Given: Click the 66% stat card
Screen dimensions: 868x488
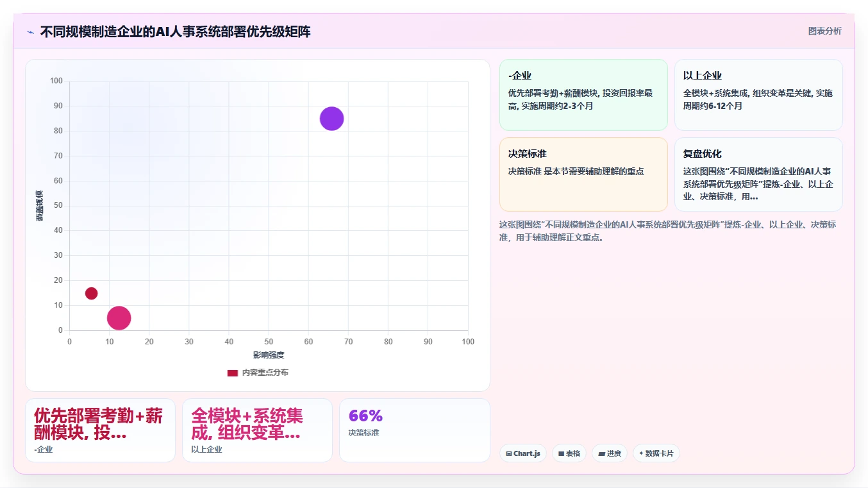Looking at the screenshot, I should click(x=414, y=430).
